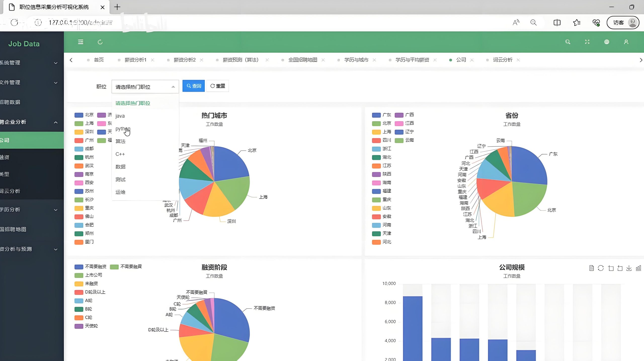This screenshot has height=361, width=644.
Task: Toggle fullscreen icon in green header
Action: tap(587, 42)
